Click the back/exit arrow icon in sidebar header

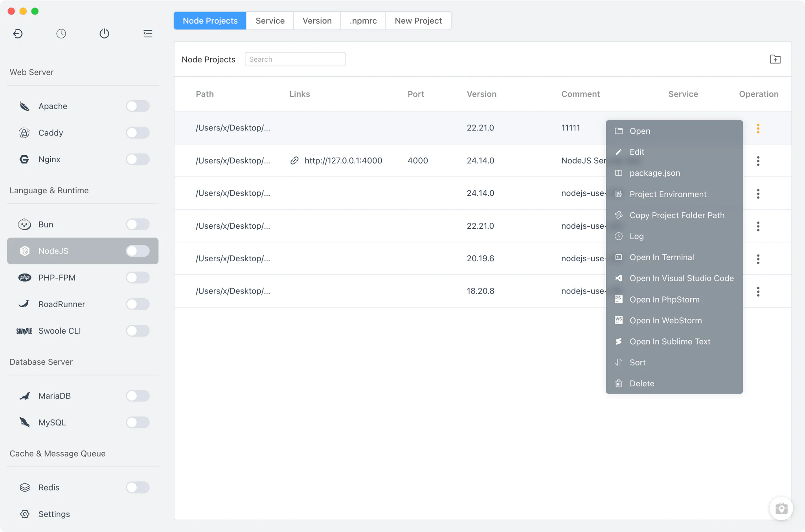point(18,33)
